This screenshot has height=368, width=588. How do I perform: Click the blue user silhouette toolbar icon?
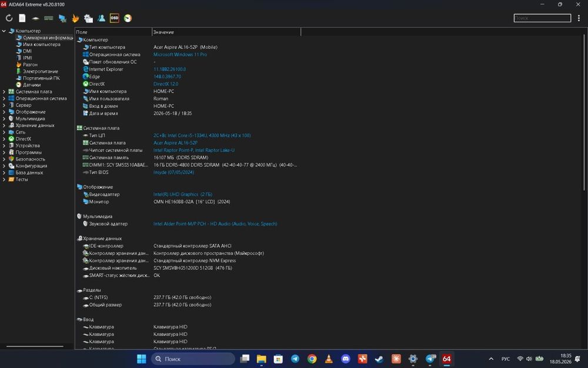click(x=101, y=18)
